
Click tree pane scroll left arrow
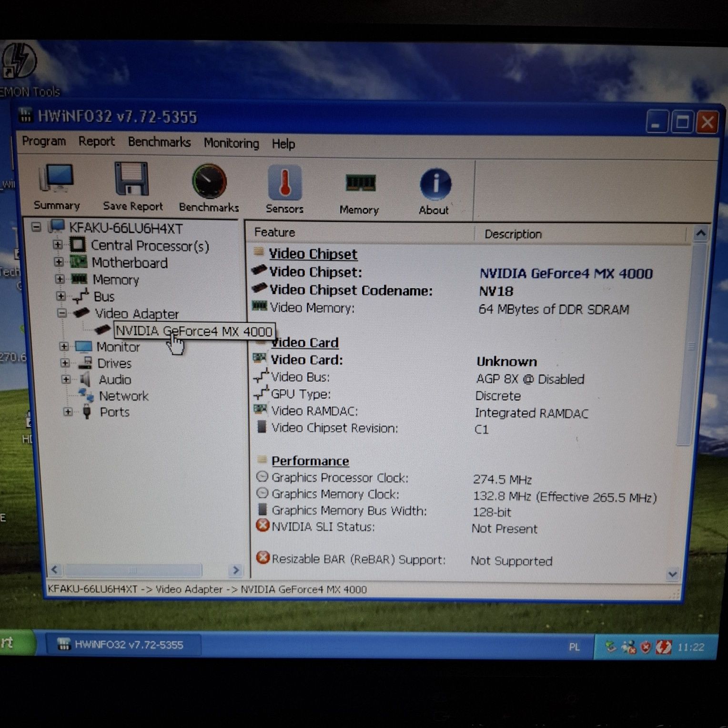(x=54, y=569)
